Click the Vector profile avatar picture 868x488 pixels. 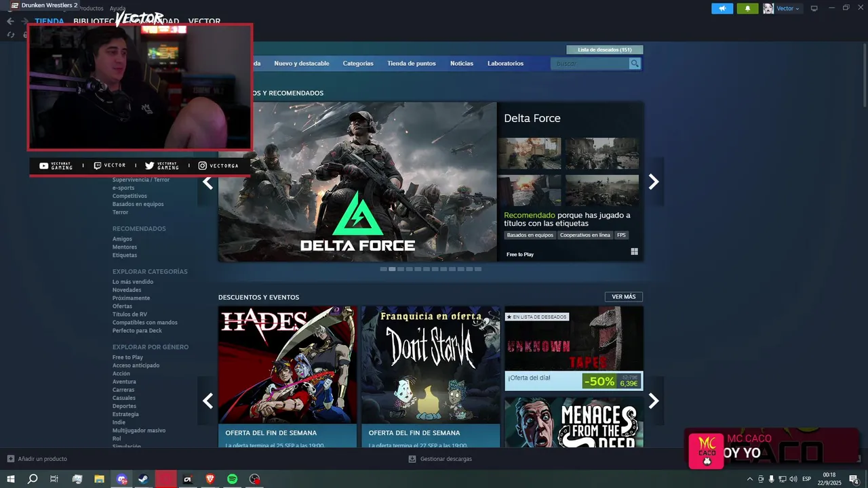(x=768, y=8)
